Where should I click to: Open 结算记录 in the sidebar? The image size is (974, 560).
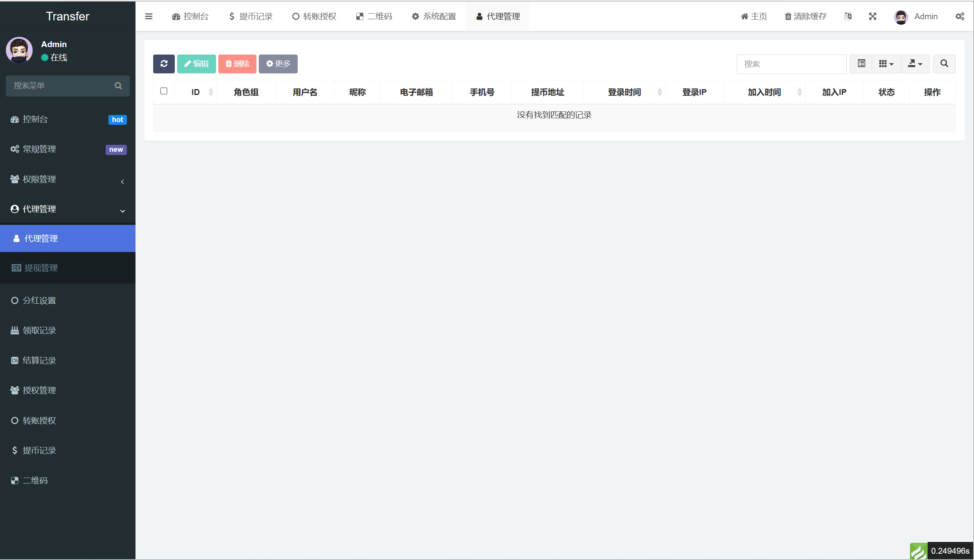point(68,361)
